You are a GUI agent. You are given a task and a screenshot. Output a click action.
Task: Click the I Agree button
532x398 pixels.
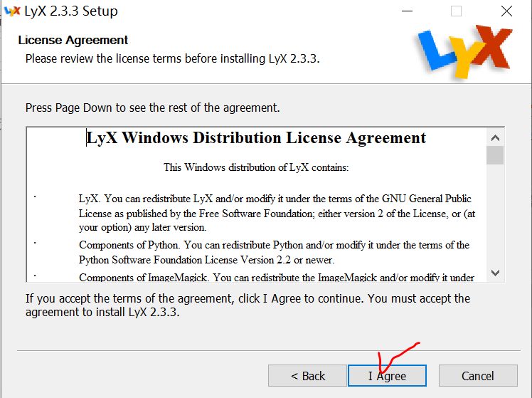click(x=387, y=376)
